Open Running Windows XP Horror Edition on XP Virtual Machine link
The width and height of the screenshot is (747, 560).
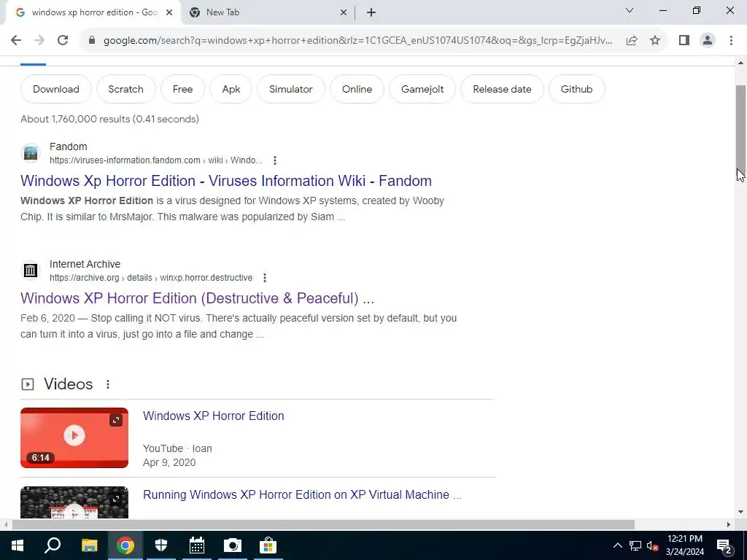(x=302, y=495)
